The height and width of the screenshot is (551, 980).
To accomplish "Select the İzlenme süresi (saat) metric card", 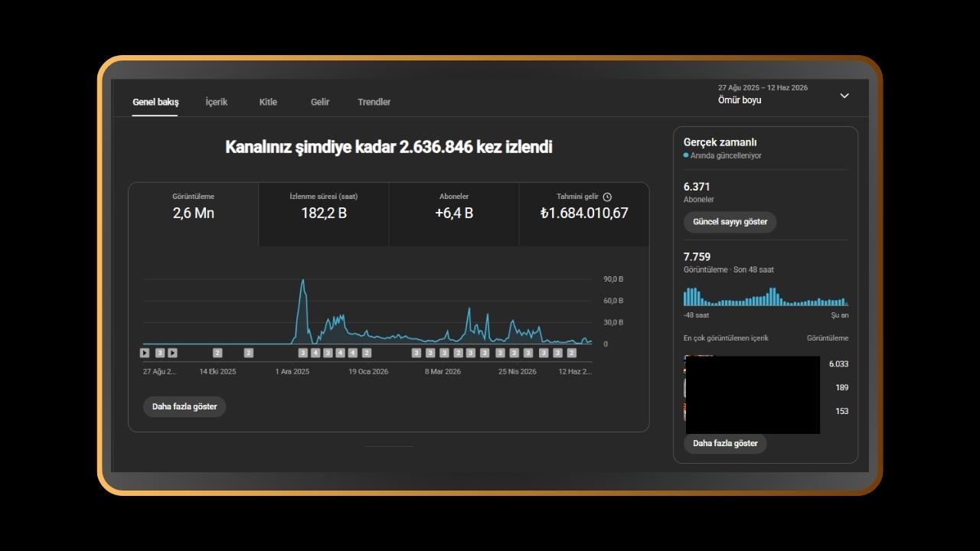I will click(324, 214).
